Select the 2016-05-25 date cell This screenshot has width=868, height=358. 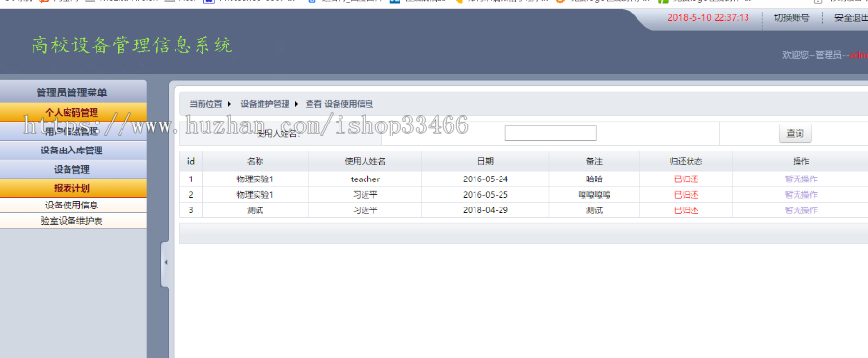[x=485, y=195]
